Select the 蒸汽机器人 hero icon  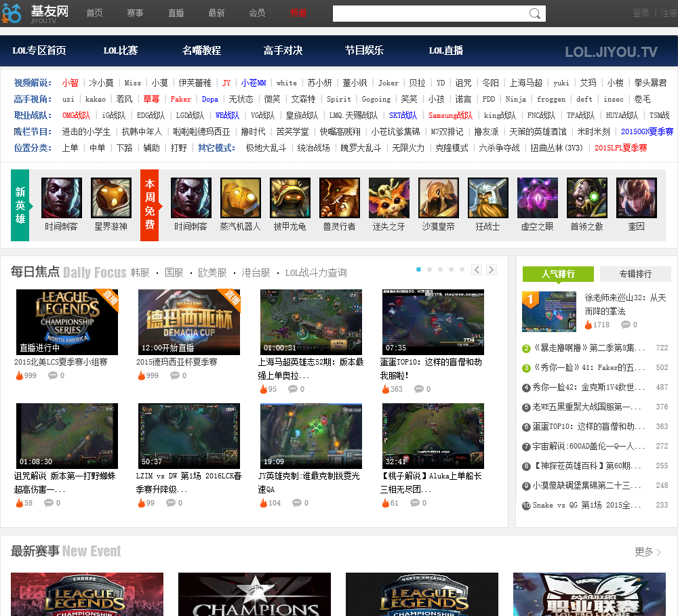click(x=241, y=198)
